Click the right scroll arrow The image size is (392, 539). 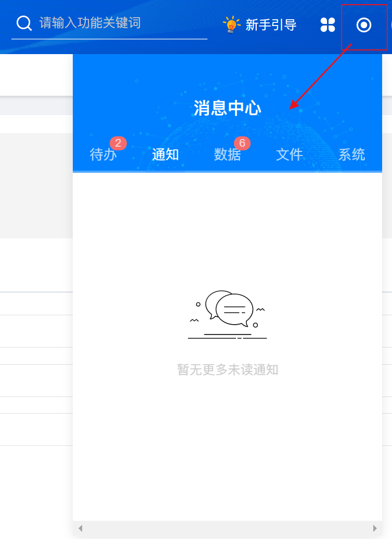coord(375,528)
